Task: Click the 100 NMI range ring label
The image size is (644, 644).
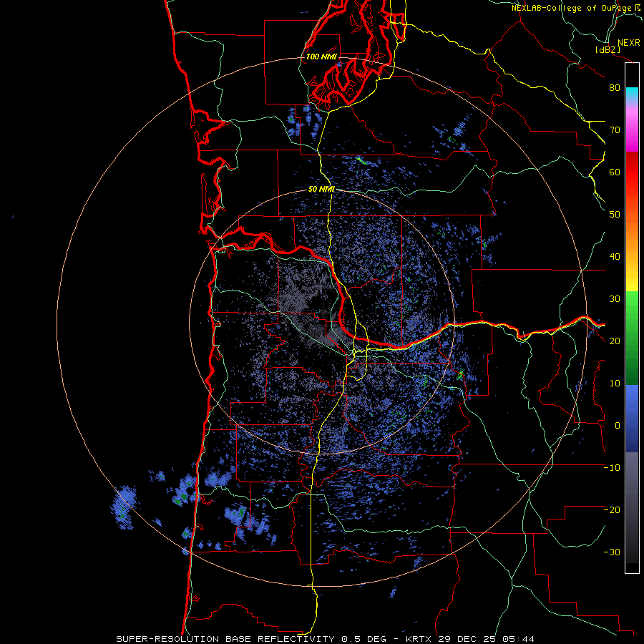Action: [x=321, y=57]
